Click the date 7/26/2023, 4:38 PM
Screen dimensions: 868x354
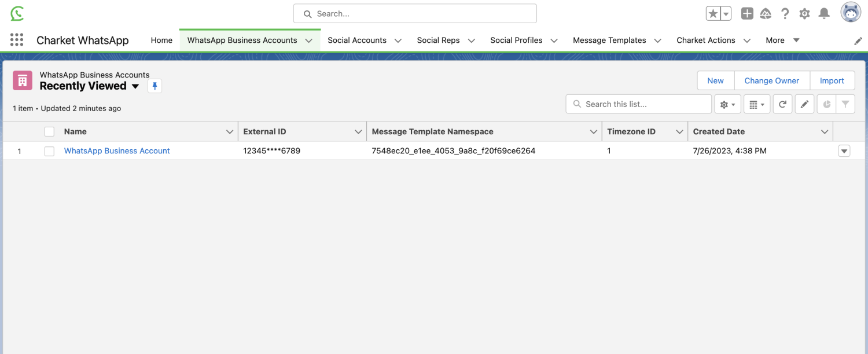pos(730,151)
